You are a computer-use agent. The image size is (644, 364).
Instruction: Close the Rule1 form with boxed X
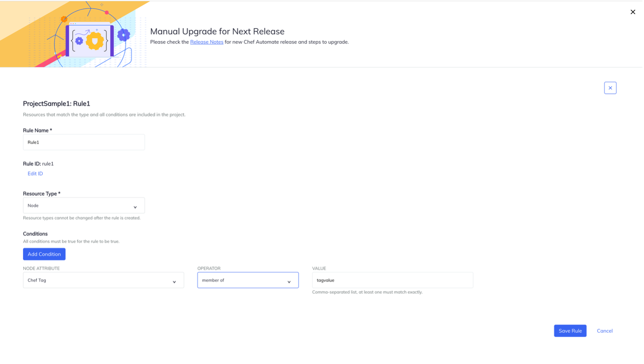tap(610, 88)
